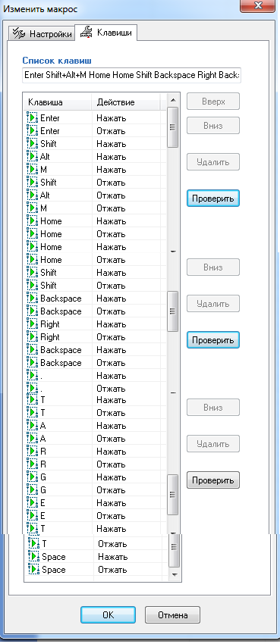Select the key name Enter in the Отжать row

(x=50, y=131)
